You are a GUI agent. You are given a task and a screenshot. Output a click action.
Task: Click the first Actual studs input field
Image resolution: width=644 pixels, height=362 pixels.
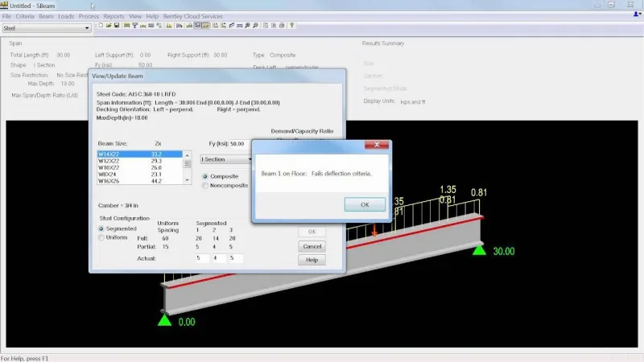click(x=202, y=258)
